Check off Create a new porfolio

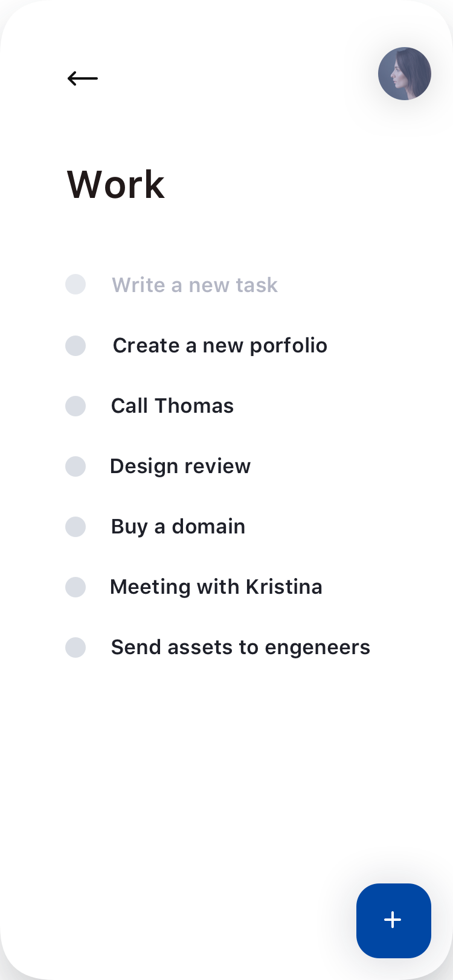pyautogui.click(x=75, y=346)
